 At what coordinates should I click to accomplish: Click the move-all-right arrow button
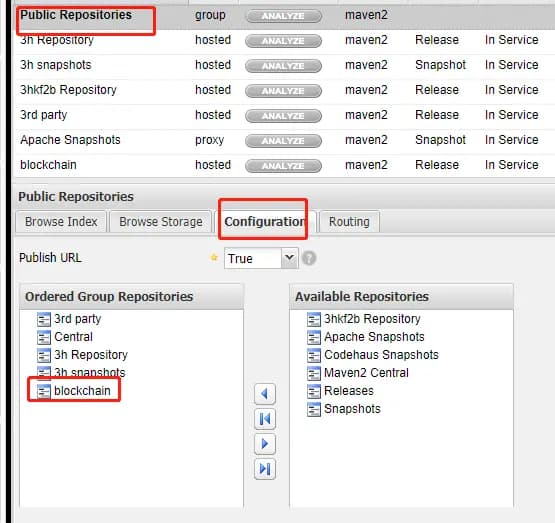(x=264, y=469)
